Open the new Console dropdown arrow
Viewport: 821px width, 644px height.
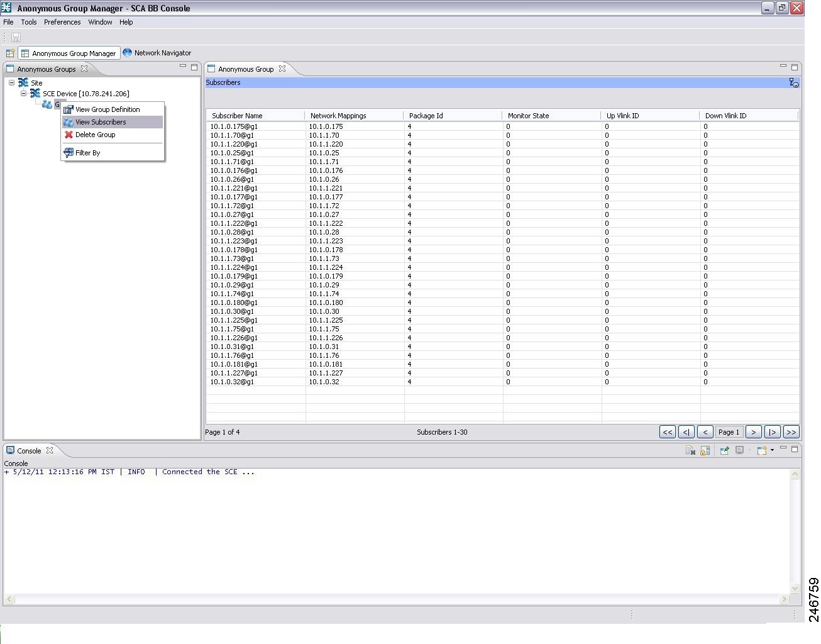click(x=772, y=450)
